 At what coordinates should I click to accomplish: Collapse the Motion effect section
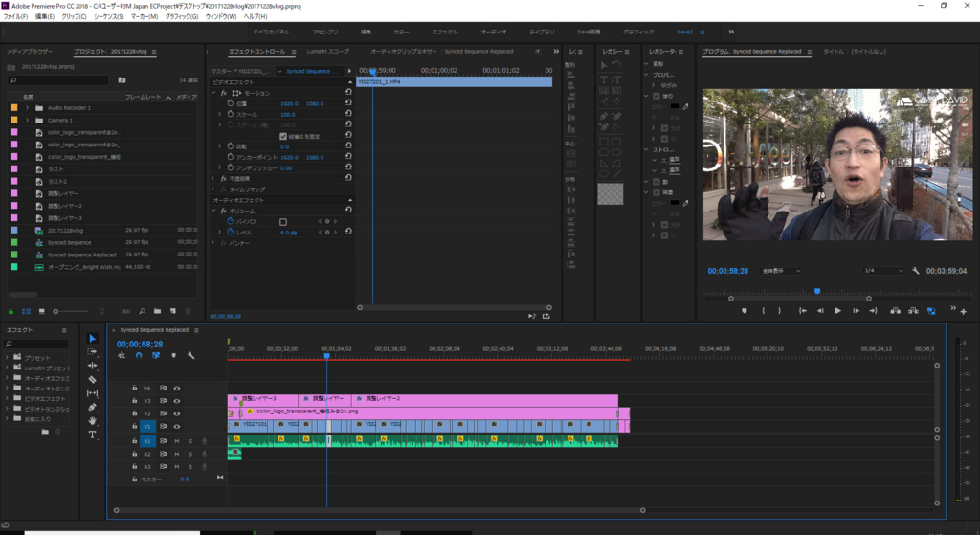(213, 93)
